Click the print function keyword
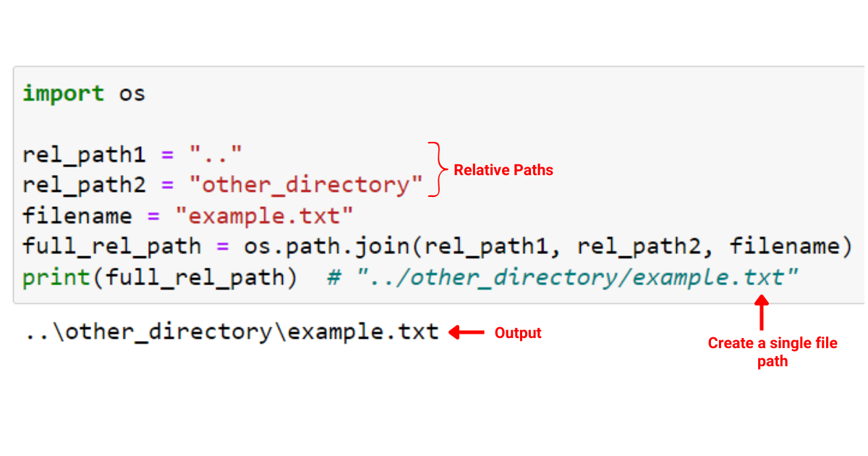The width and height of the screenshot is (868, 456). pos(55,278)
